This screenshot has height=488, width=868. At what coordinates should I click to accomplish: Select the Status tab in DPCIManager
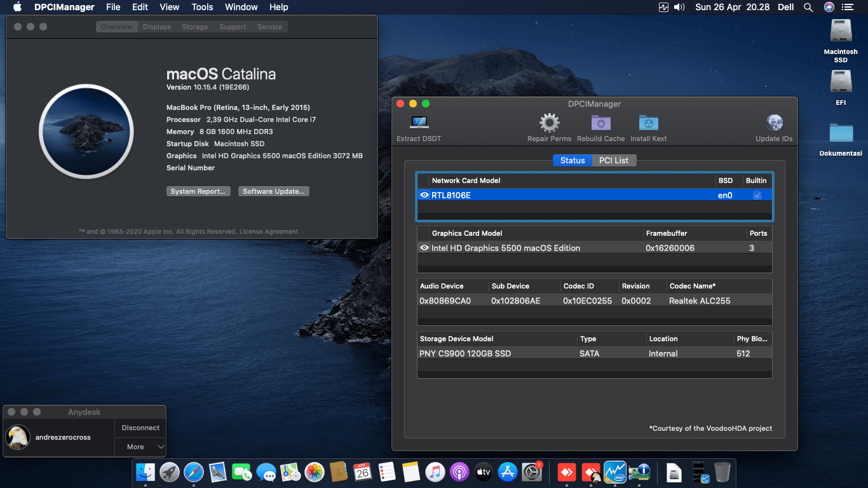pos(572,160)
